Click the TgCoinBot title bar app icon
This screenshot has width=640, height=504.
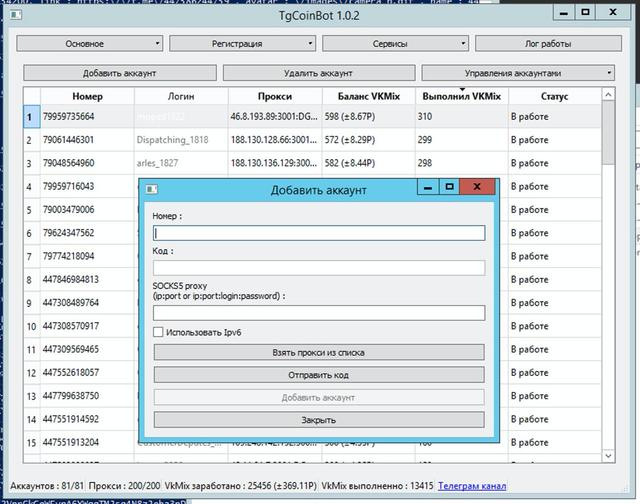[16, 15]
